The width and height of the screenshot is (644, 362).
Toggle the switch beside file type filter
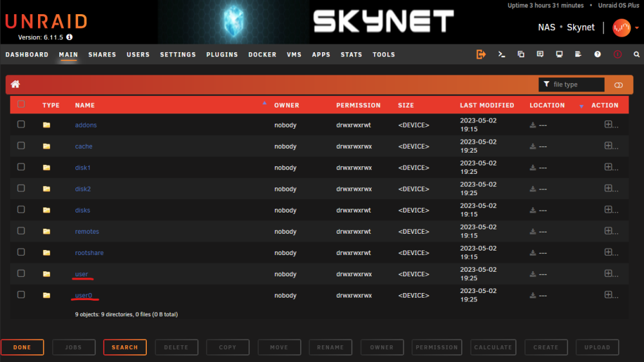[618, 85]
